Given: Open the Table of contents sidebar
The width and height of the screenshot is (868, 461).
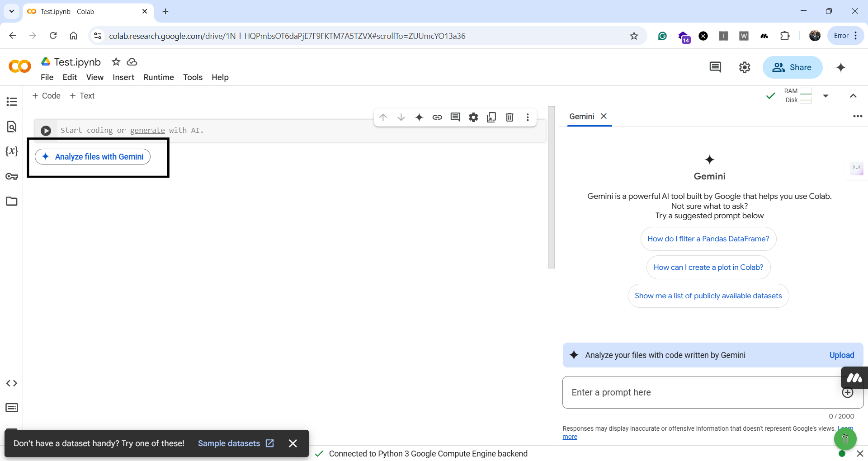Looking at the screenshot, I should [x=12, y=102].
